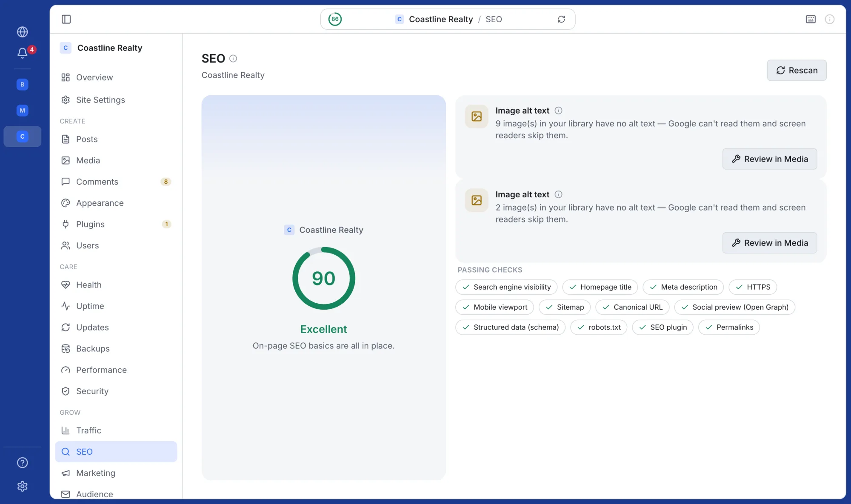This screenshot has height=504, width=851.
Task: Open help question mark icon
Action: pyautogui.click(x=23, y=463)
